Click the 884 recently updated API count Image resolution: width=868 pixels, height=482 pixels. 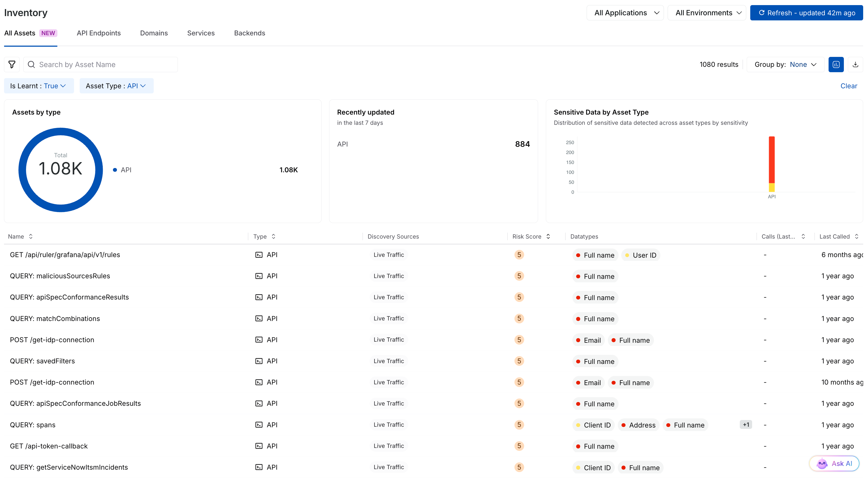click(x=522, y=144)
